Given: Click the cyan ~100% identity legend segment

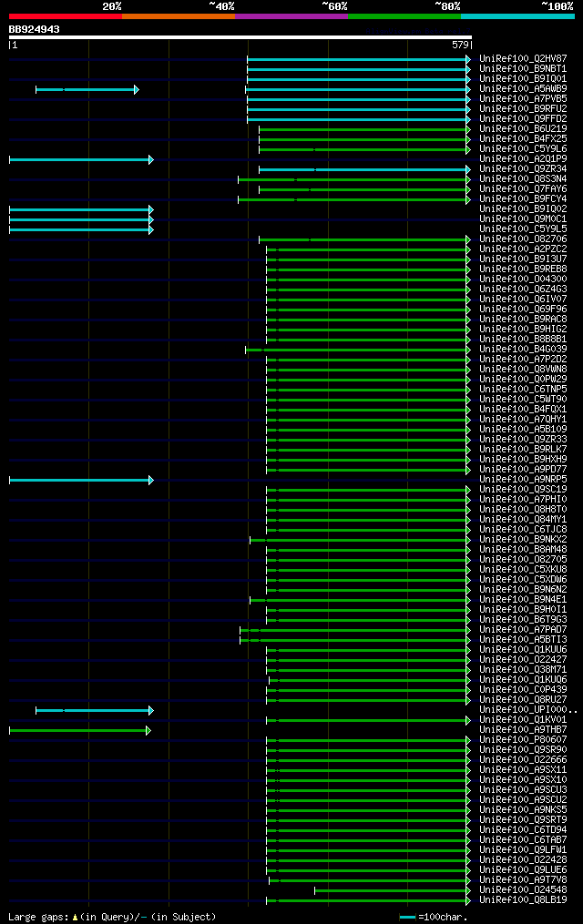Looking at the screenshot, I should coord(517,16).
